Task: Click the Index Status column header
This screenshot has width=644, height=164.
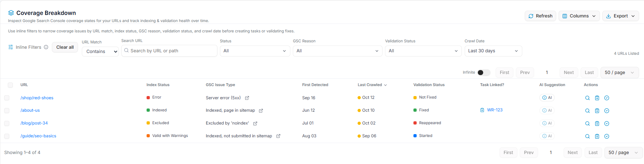Action: (158, 85)
